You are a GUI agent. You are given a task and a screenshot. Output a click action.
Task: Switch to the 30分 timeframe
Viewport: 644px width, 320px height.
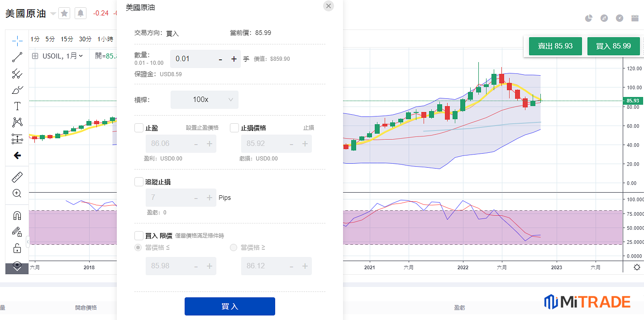[x=85, y=39]
